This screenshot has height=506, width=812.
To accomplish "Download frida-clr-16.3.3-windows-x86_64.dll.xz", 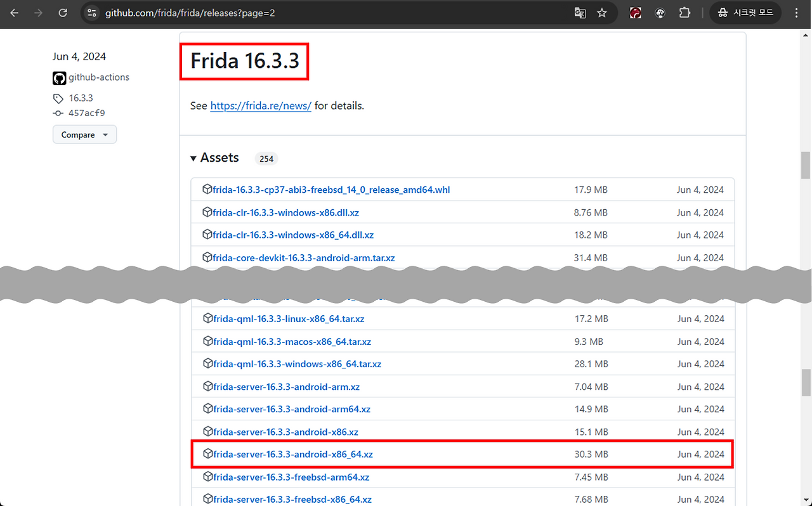I will [293, 235].
